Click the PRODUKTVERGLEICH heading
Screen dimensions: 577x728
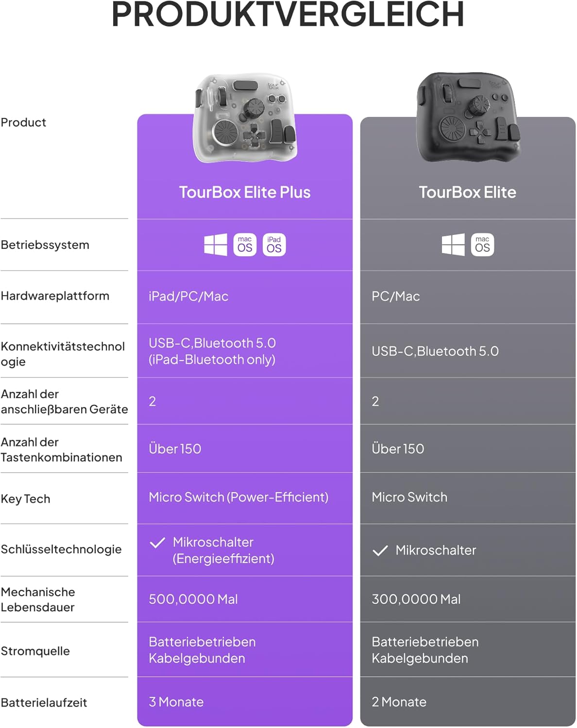288,15
